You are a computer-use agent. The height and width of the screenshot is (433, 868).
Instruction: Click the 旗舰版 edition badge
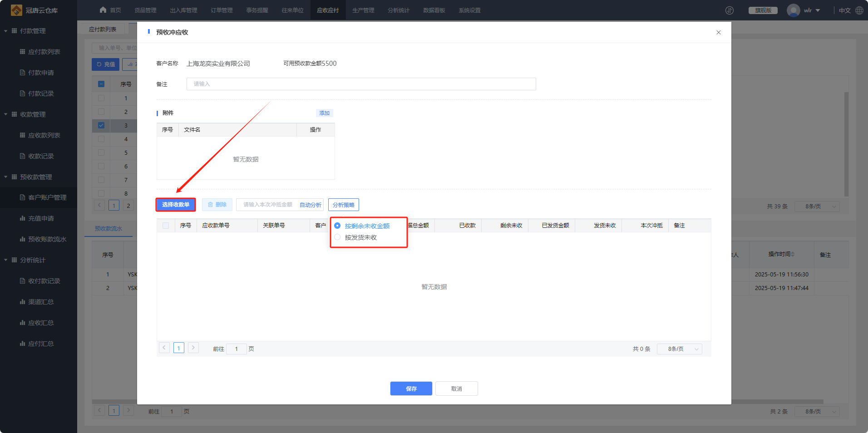pos(763,10)
